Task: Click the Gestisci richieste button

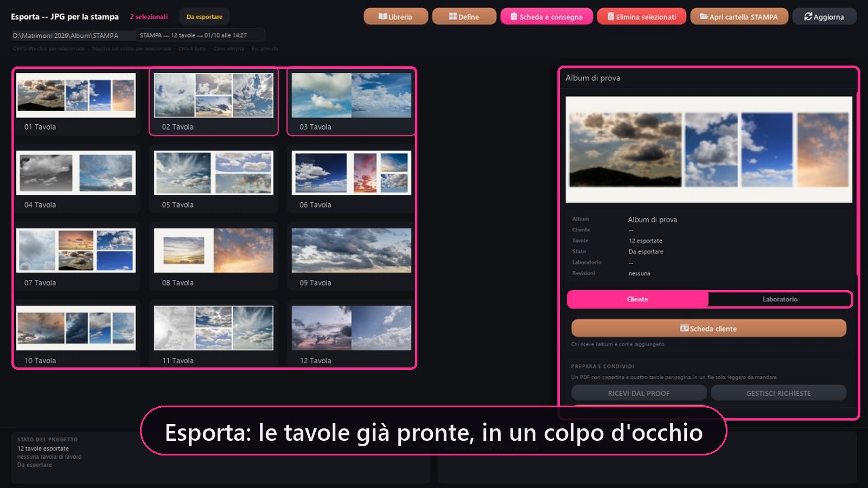Action: [x=778, y=393]
